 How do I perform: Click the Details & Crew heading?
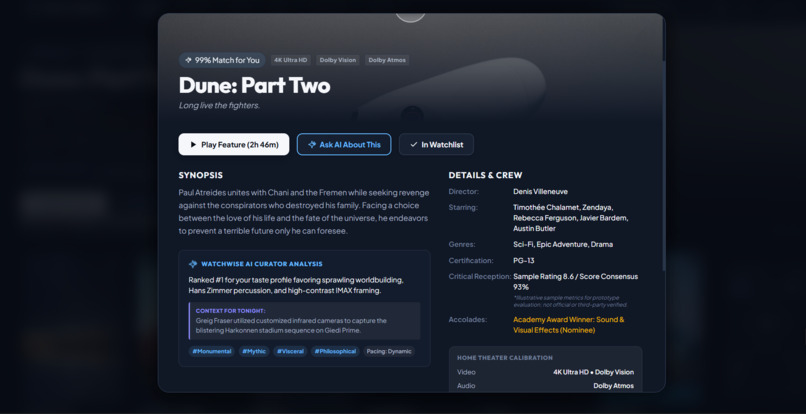tap(485, 175)
